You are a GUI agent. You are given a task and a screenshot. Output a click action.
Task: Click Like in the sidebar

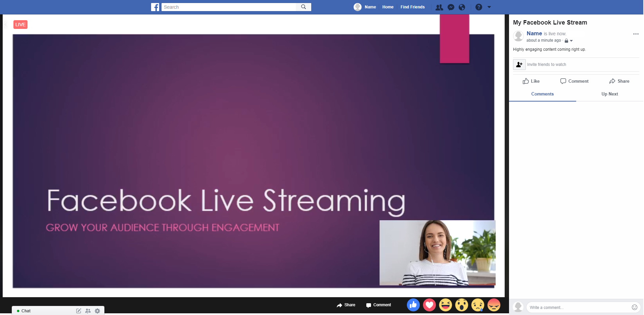tap(531, 81)
